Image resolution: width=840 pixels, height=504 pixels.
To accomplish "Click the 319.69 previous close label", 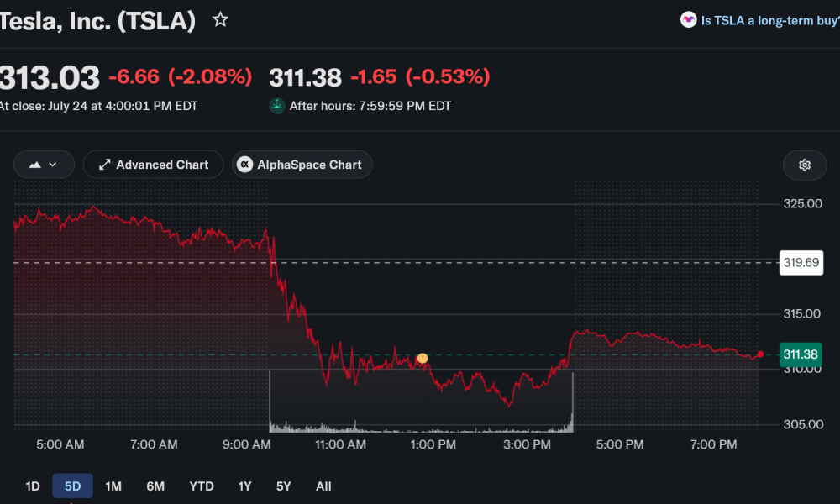I will (801, 262).
